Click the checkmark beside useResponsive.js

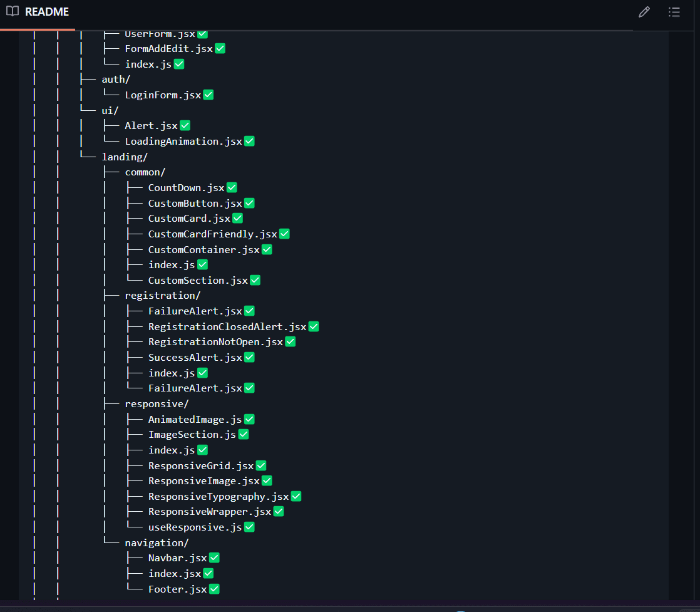click(x=249, y=526)
